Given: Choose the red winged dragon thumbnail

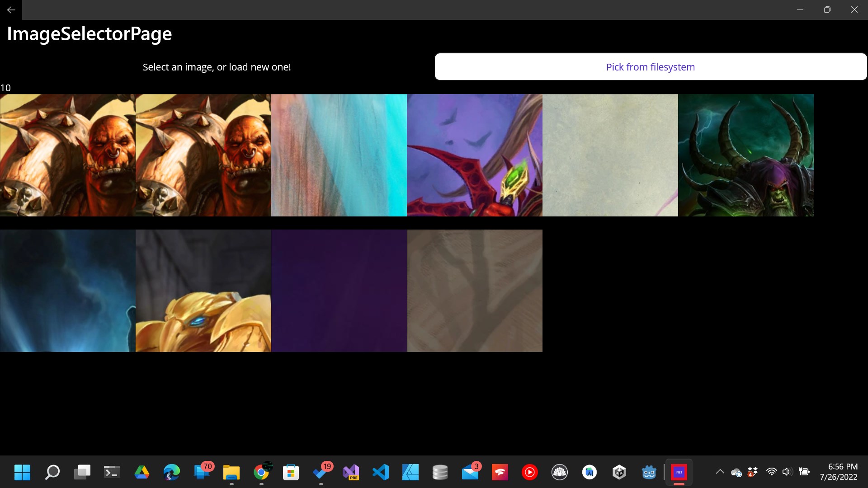Looking at the screenshot, I should [x=475, y=155].
